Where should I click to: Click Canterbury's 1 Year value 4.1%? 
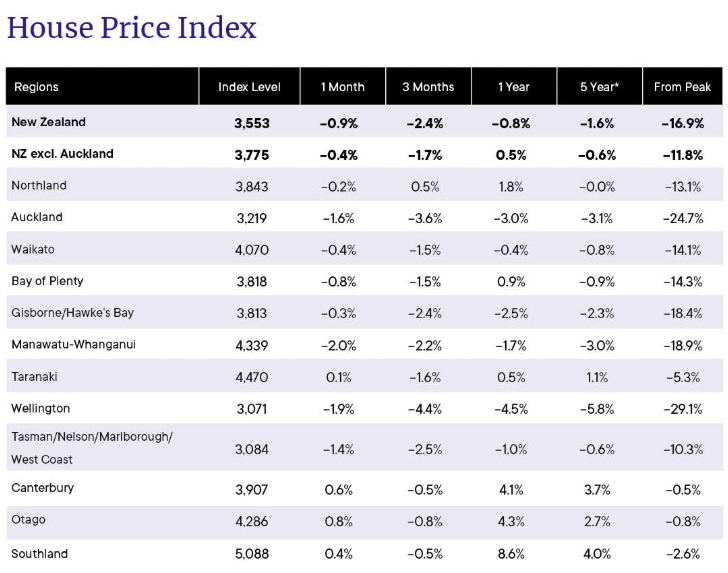[x=511, y=490]
